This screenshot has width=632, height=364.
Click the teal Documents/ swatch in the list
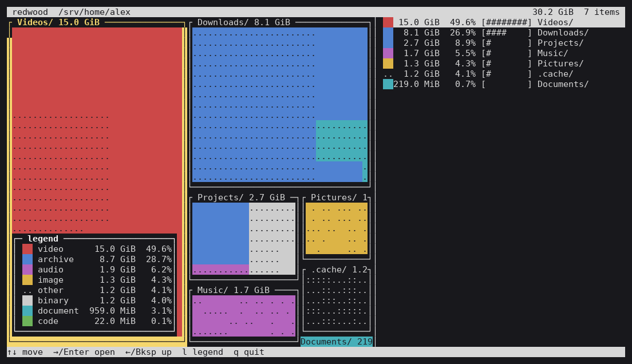click(x=388, y=84)
